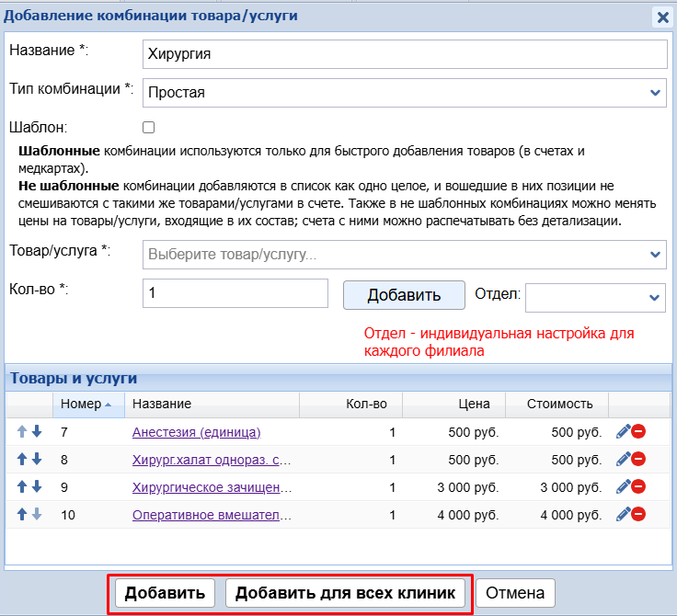Delete row 10 with red minus icon
The width and height of the screenshot is (677, 616).
637,515
